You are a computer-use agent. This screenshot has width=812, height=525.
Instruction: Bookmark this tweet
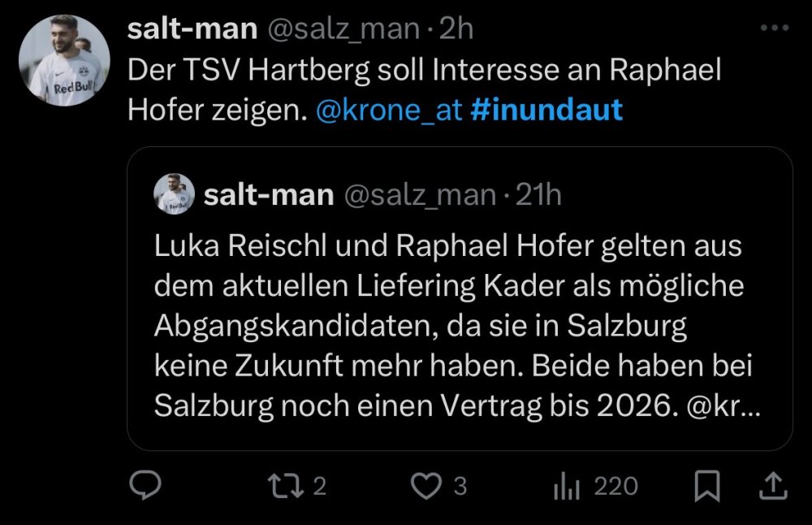[x=708, y=487]
